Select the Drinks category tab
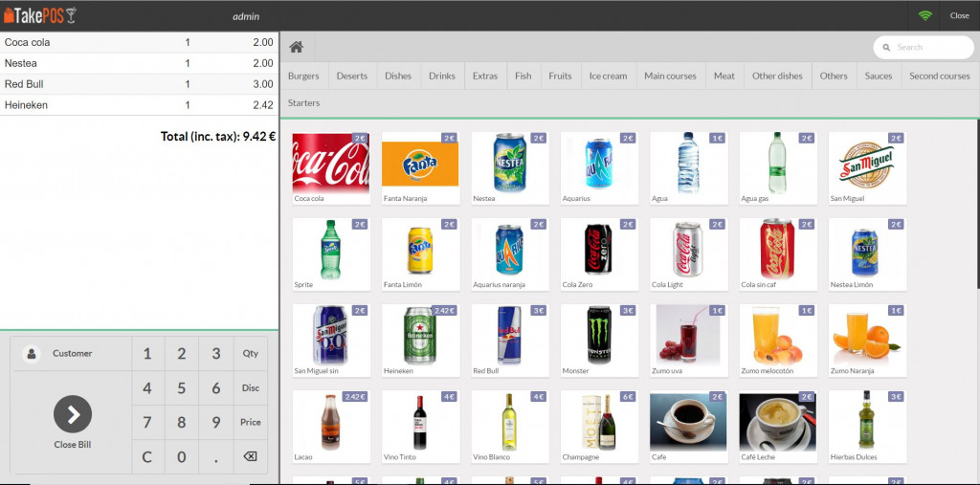980x485 pixels. point(442,76)
